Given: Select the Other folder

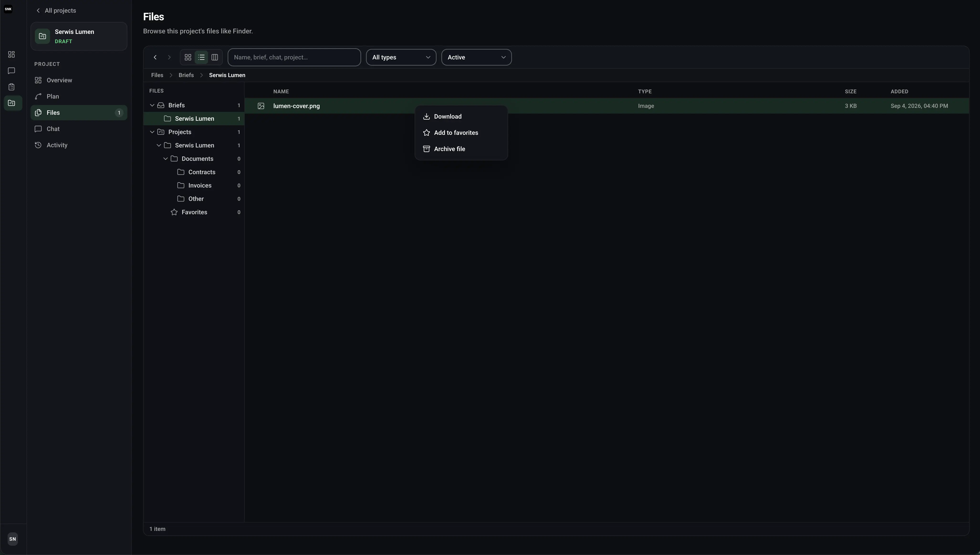Looking at the screenshot, I should 194,199.
